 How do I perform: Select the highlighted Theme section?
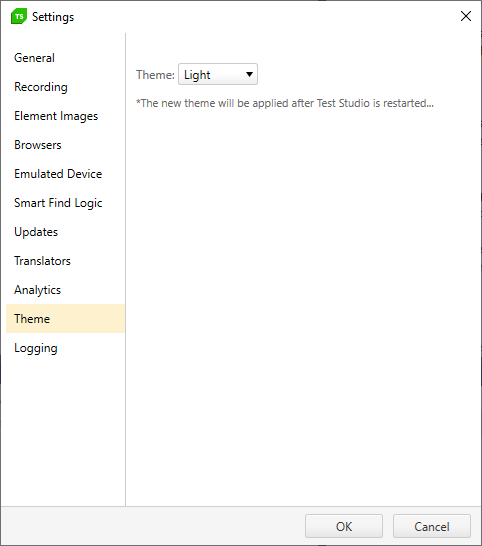pos(65,319)
